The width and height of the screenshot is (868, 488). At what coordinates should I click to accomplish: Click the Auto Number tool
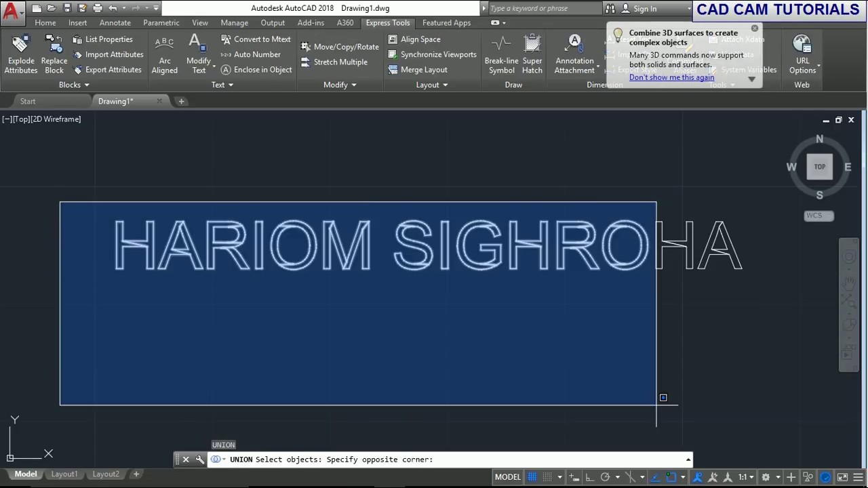(x=251, y=54)
